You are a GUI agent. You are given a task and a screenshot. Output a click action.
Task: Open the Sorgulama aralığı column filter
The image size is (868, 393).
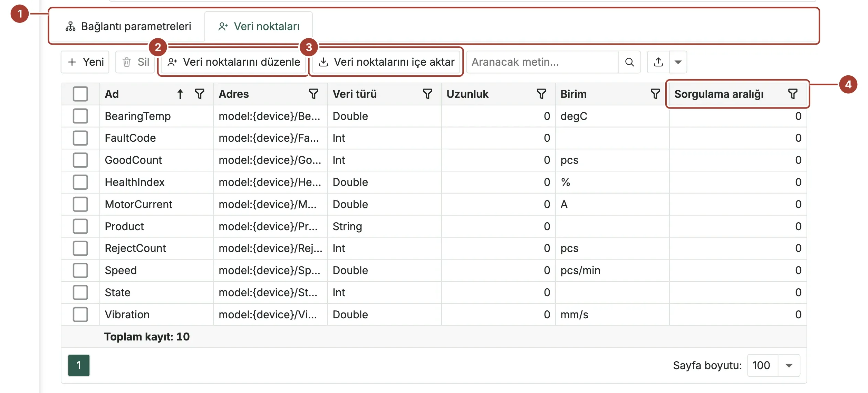click(x=793, y=94)
